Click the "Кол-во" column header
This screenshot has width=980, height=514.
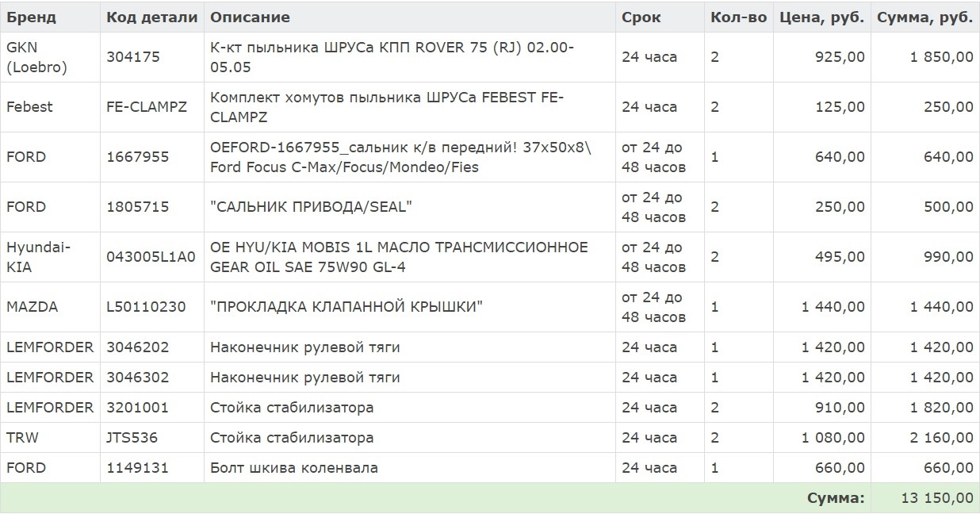[x=738, y=17]
